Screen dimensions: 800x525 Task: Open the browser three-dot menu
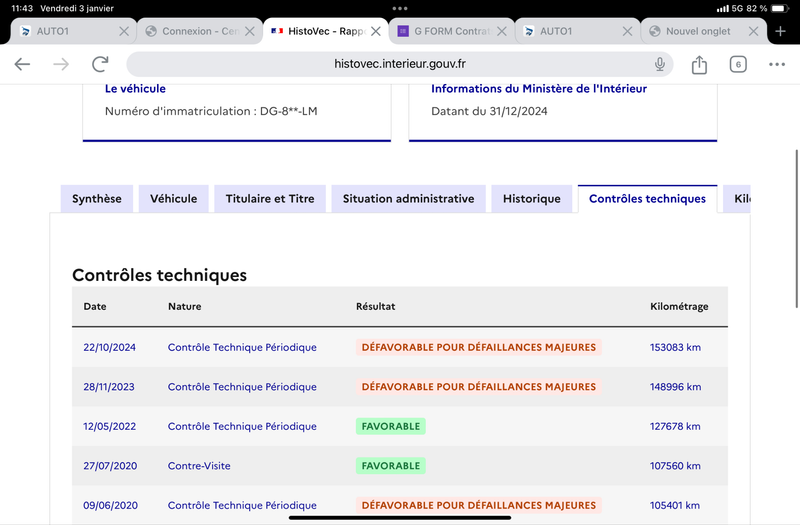(x=777, y=64)
